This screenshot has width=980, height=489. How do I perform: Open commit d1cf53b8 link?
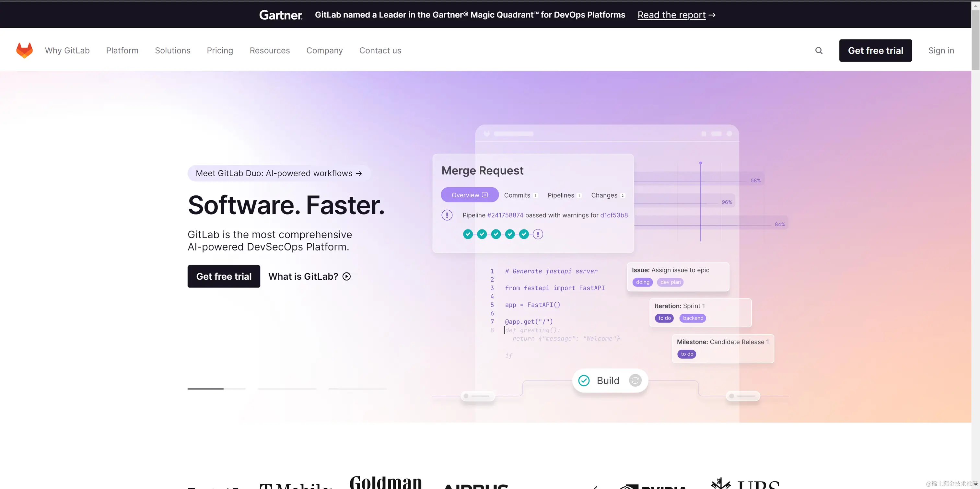tap(614, 215)
